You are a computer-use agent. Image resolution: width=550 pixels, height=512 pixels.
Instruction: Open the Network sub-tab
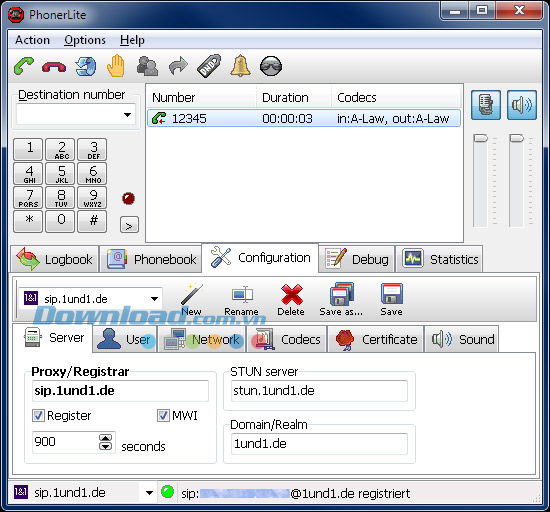[202, 339]
